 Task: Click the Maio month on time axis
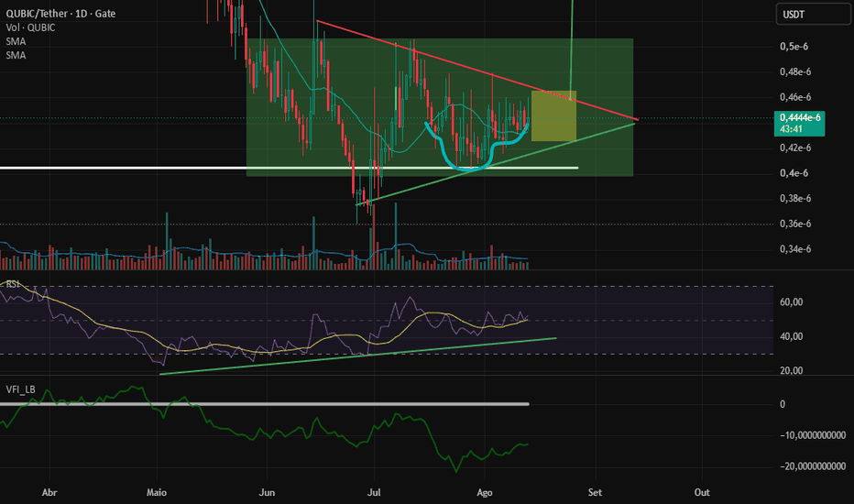point(157,493)
